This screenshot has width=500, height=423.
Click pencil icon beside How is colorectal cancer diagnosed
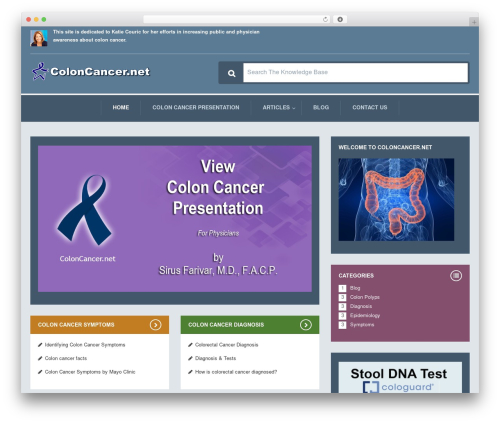click(x=190, y=372)
